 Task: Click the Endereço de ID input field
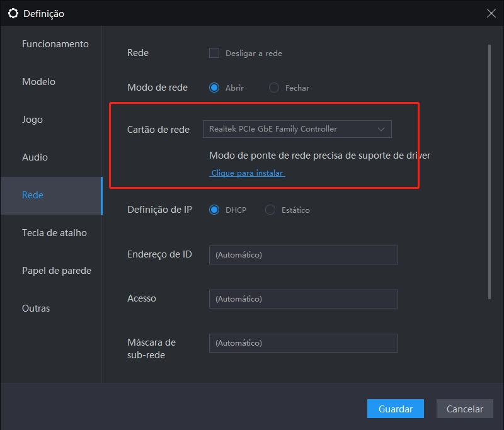click(x=303, y=254)
